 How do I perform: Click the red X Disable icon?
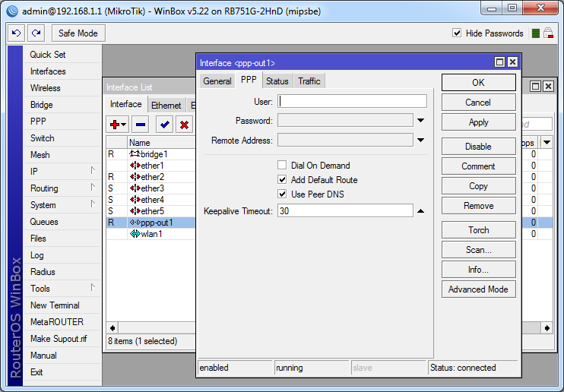pos(185,125)
